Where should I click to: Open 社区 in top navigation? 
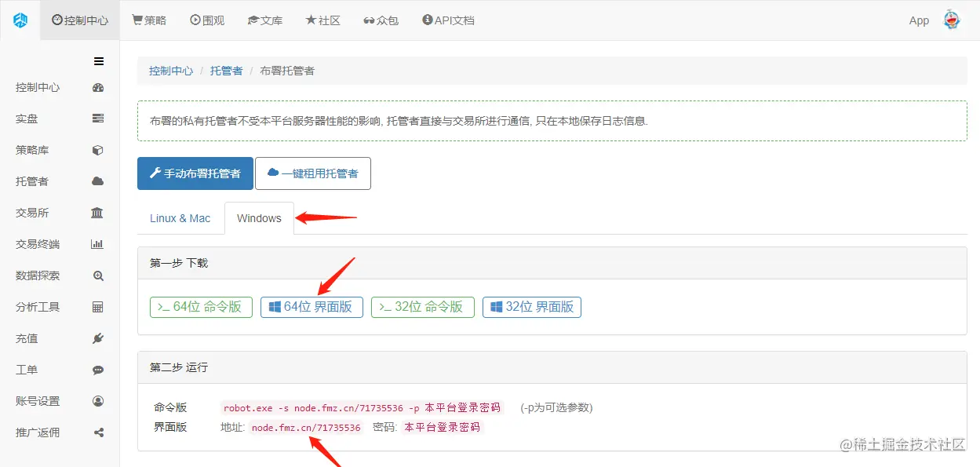(x=323, y=20)
